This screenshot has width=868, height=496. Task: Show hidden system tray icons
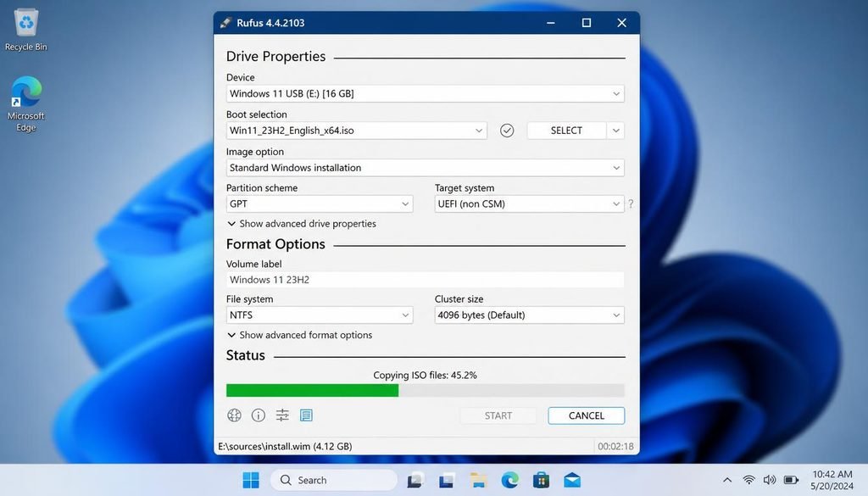tap(727, 480)
